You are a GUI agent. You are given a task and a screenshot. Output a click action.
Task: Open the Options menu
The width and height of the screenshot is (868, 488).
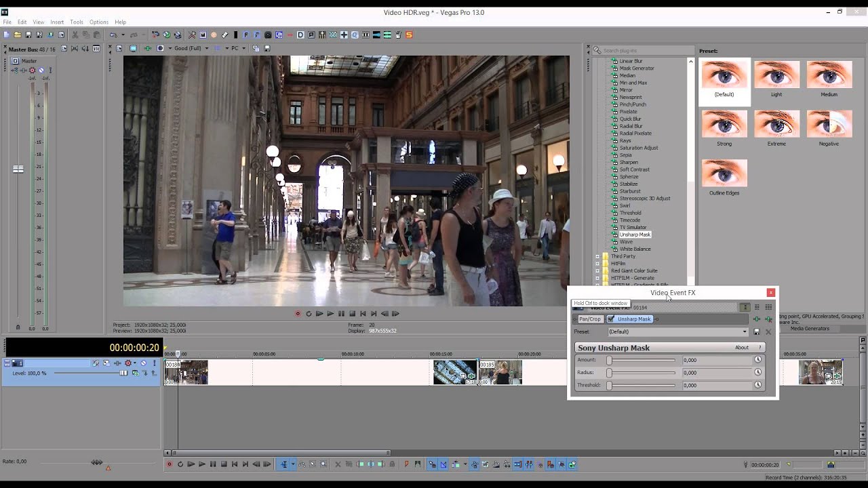tap(99, 22)
